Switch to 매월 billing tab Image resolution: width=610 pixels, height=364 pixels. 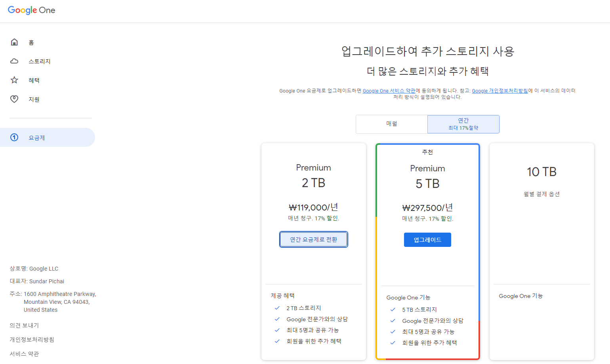pyautogui.click(x=392, y=124)
